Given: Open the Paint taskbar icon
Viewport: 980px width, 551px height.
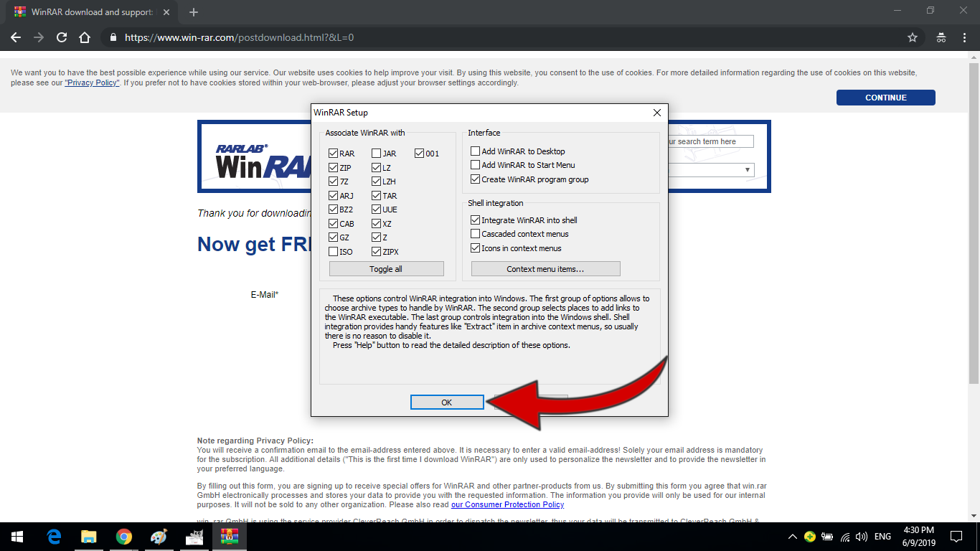Looking at the screenshot, I should click(159, 537).
